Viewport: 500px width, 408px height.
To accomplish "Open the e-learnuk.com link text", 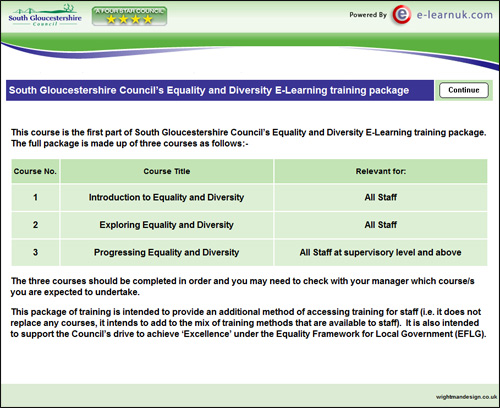I will click(455, 15).
